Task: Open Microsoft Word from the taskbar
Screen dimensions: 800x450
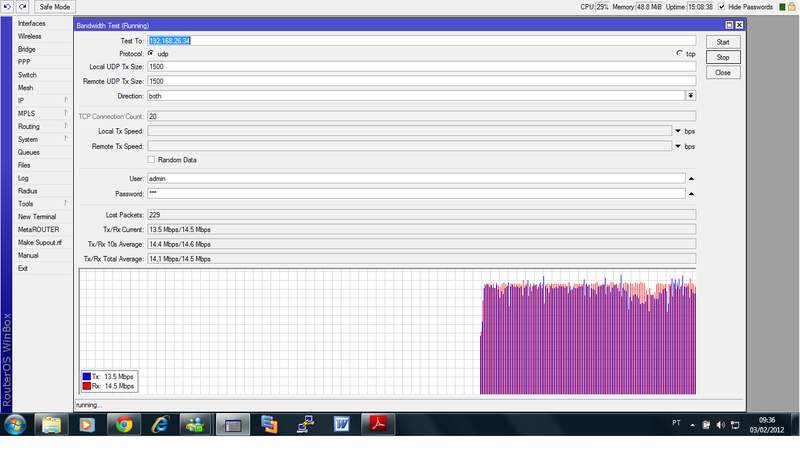Action: click(342, 424)
